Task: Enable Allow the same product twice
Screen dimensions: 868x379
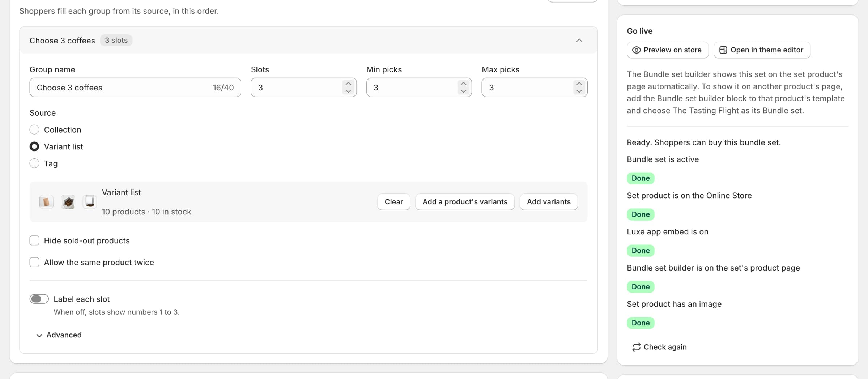Action: pyautogui.click(x=34, y=262)
